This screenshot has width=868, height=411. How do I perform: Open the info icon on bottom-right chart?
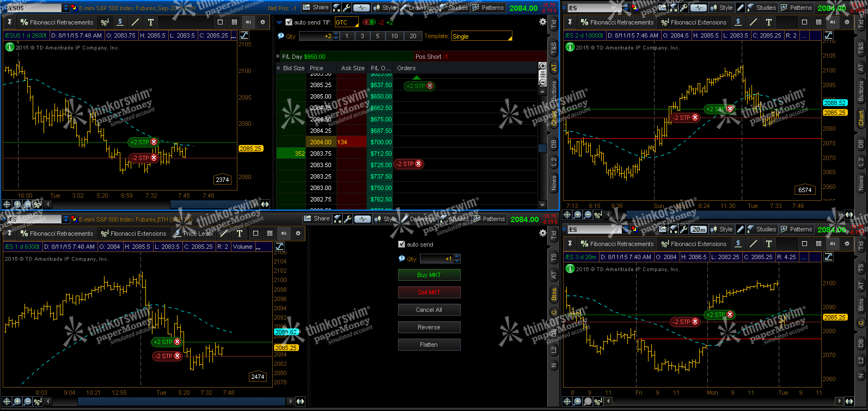570,269
